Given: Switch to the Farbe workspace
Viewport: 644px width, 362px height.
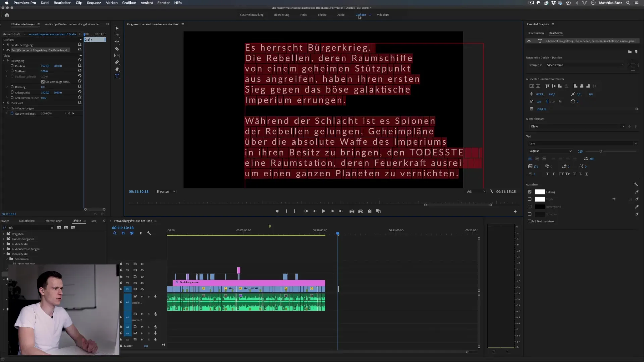Looking at the screenshot, I should (304, 15).
